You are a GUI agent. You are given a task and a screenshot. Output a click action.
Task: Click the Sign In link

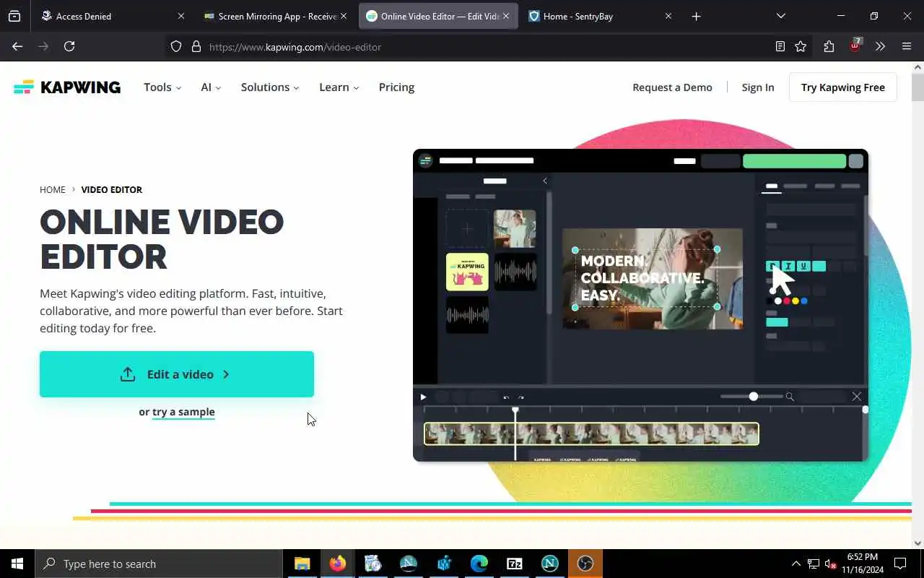click(x=758, y=87)
